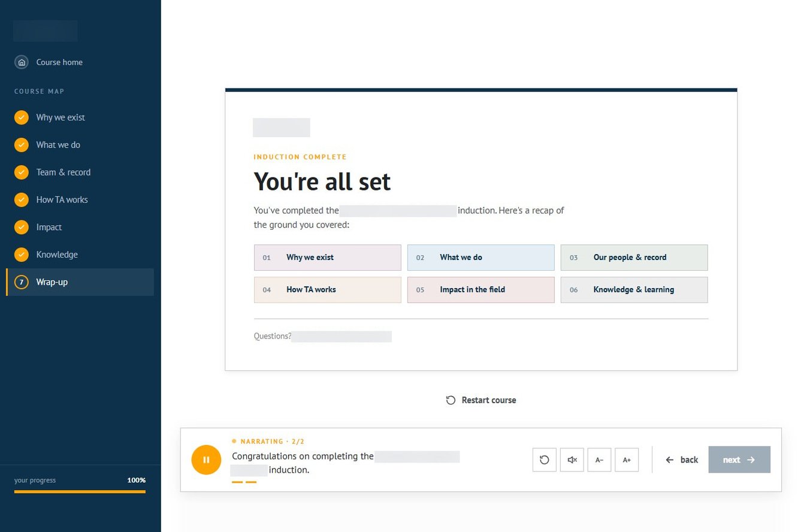
Task: Open recap card 01 Why we exist
Action: (x=328, y=258)
